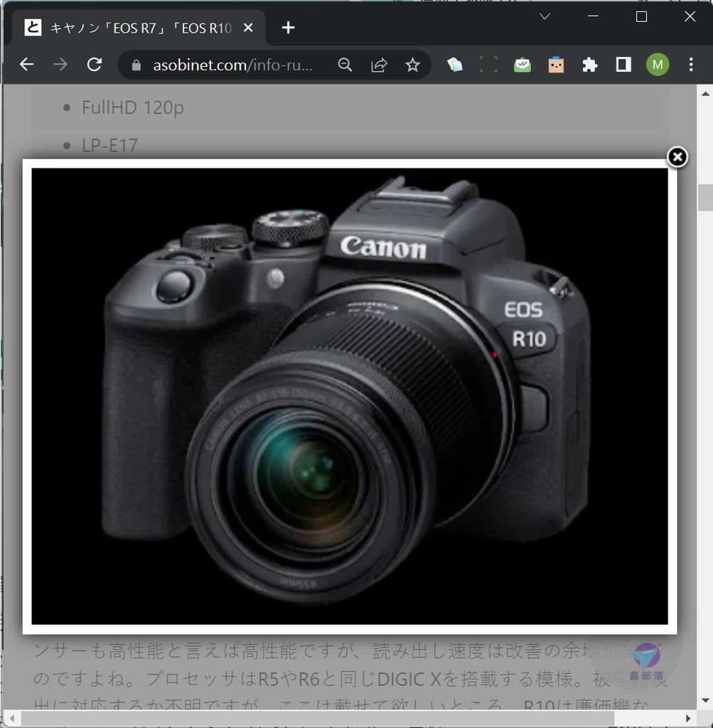Share this page from address bar
The width and height of the screenshot is (713, 728).
coord(379,65)
